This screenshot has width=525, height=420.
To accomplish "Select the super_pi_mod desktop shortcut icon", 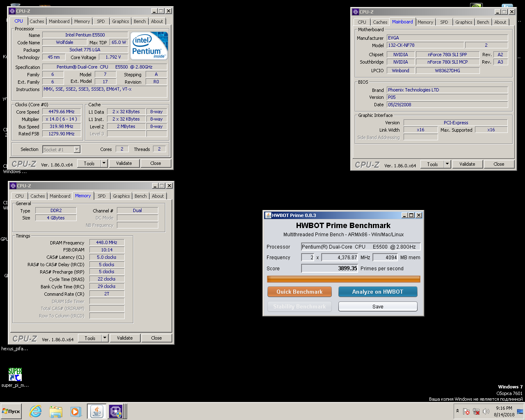I will (x=15, y=374).
